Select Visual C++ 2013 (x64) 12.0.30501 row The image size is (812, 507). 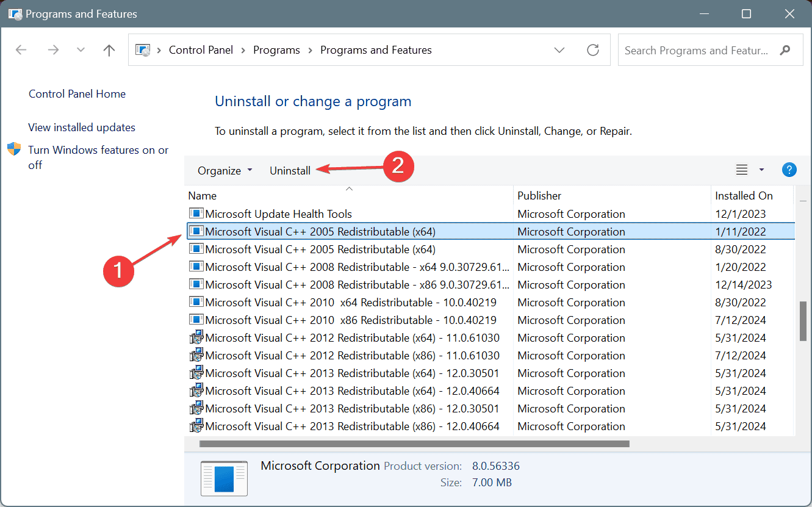(489, 373)
